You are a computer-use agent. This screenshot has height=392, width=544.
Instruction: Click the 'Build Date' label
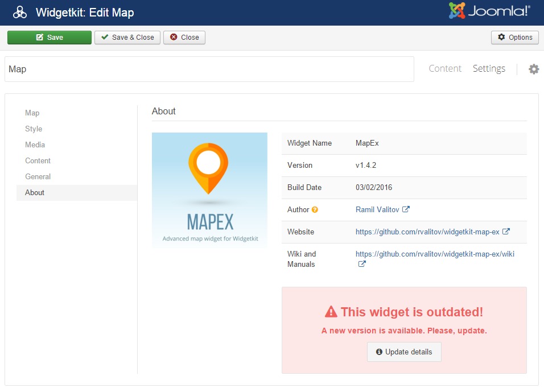[304, 187]
